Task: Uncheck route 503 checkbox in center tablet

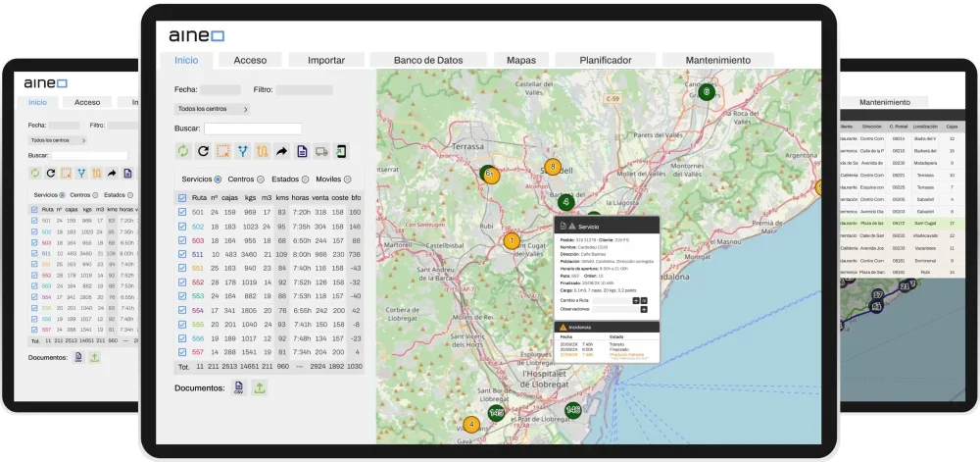Action: coord(182,240)
